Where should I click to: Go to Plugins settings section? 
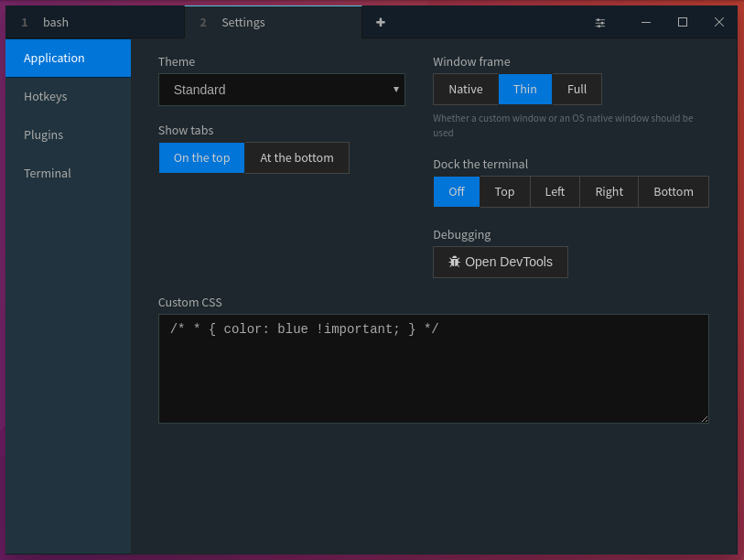pyautogui.click(x=68, y=135)
